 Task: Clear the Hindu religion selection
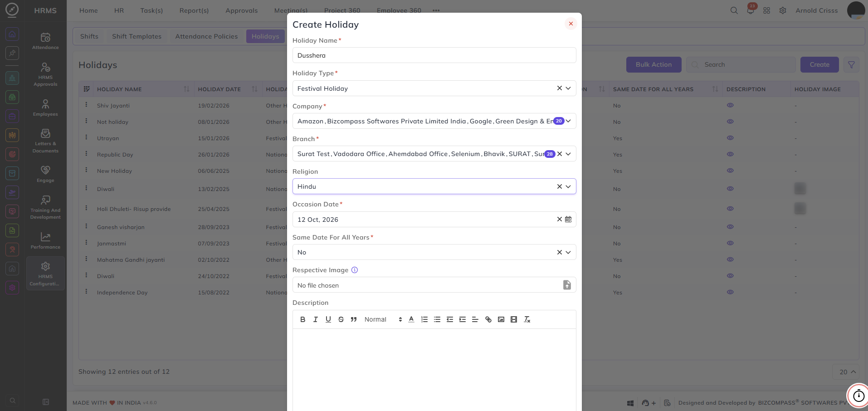[560, 186]
